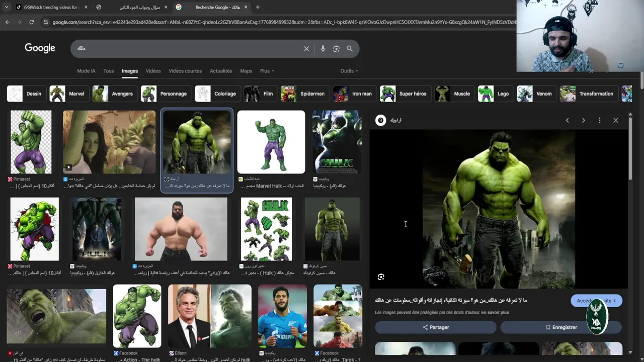Viewport: 644px width, 362px height.
Task: Switch to Mode IA
Action: tap(86, 71)
